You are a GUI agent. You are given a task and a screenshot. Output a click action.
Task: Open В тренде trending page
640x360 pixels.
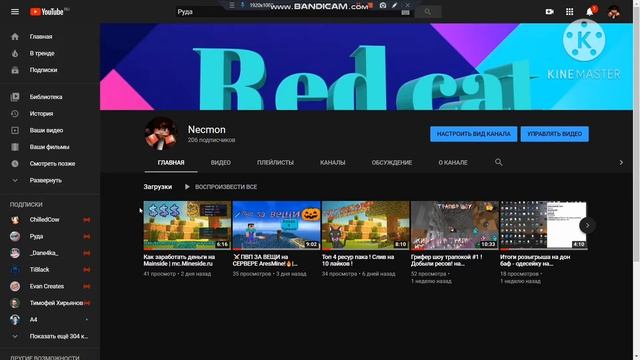50,53
